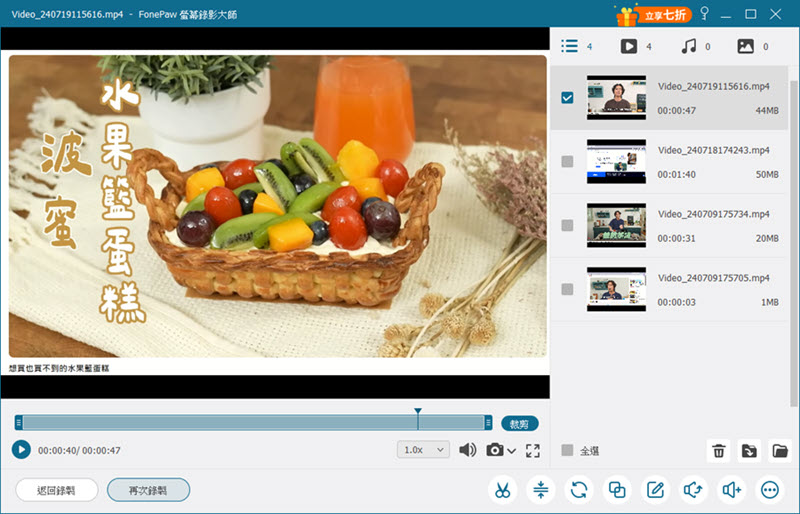
Task: Click the 44MB file size text
Action: click(767, 110)
